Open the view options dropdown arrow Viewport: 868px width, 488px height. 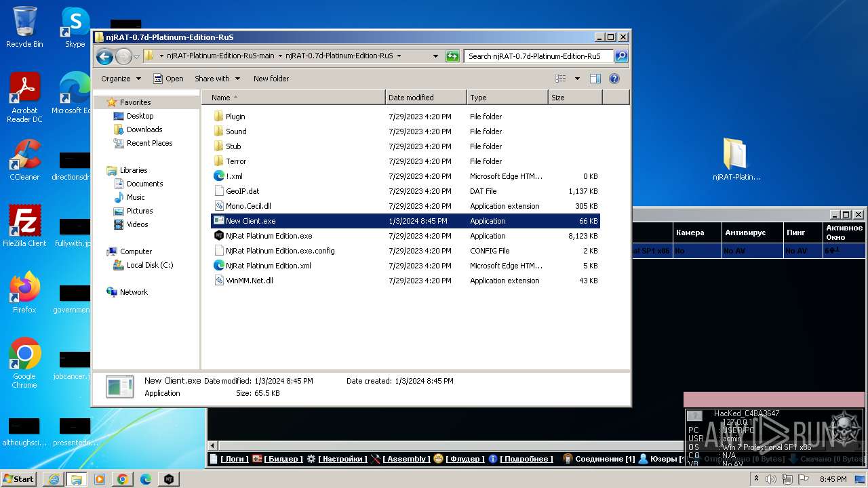pos(577,79)
